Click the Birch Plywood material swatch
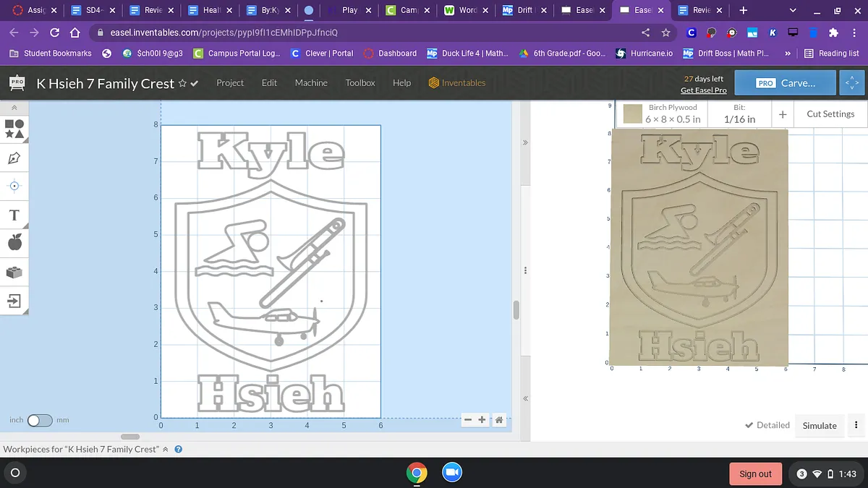This screenshot has width=868, height=488. pyautogui.click(x=633, y=114)
